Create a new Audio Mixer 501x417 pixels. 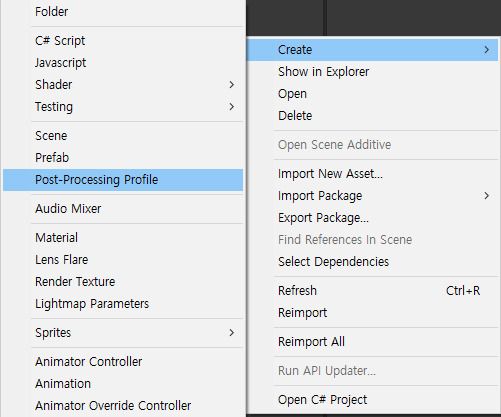tap(123, 209)
